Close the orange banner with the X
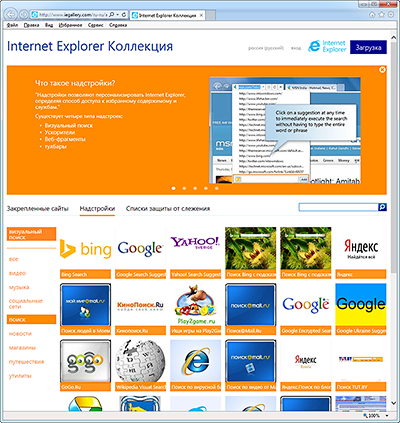 coord(382,70)
